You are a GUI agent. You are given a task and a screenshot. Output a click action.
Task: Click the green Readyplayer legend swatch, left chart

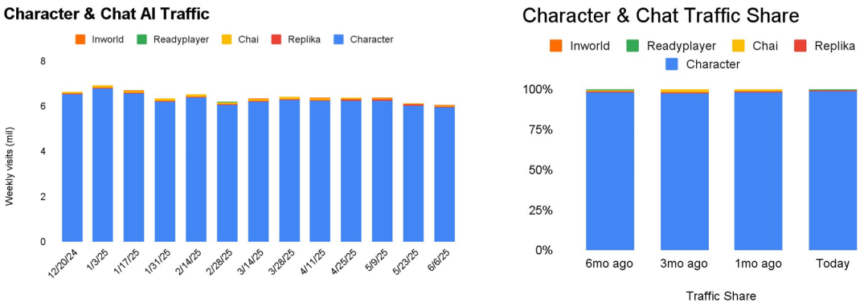click(143, 39)
